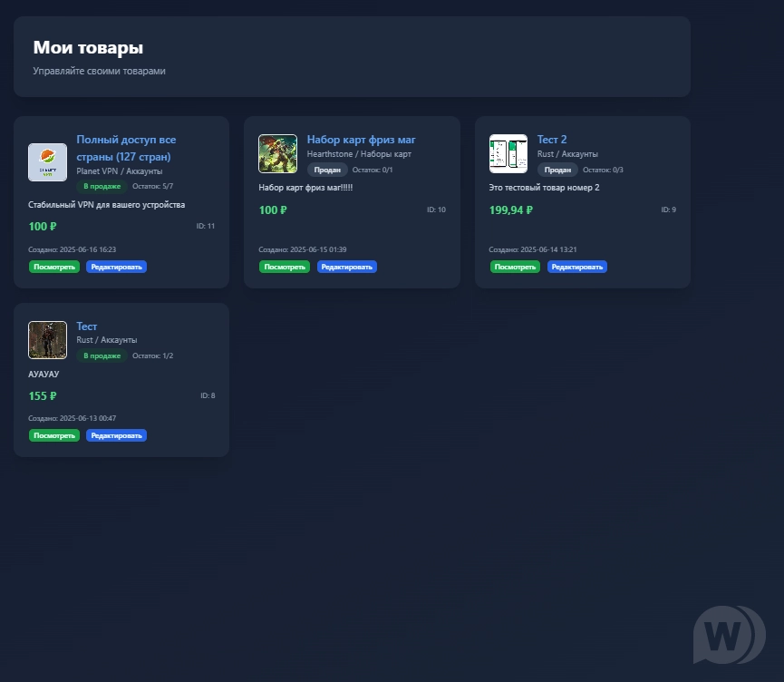Click the Hearthstone freeze mage card image
Viewport: 784px width, 682px height.
point(277,154)
